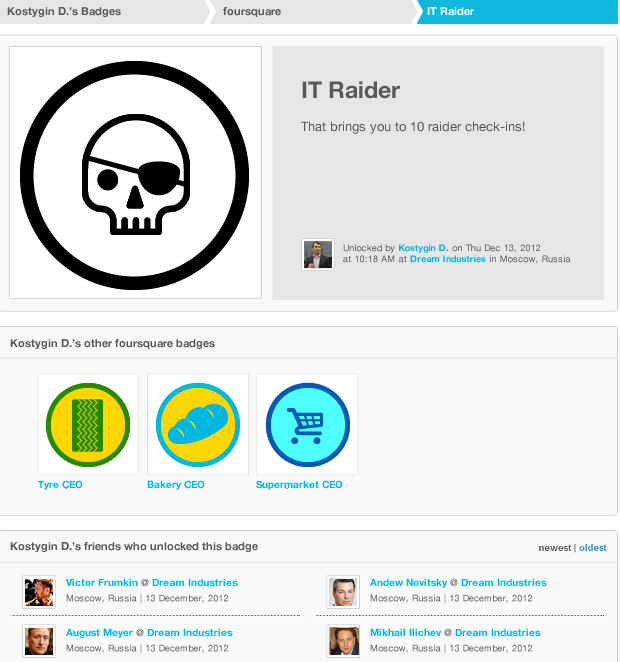Image resolution: width=620 pixels, height=662 pixels.
Task: Click the Supermarket CEO cart badge icon
Action: 307,424
